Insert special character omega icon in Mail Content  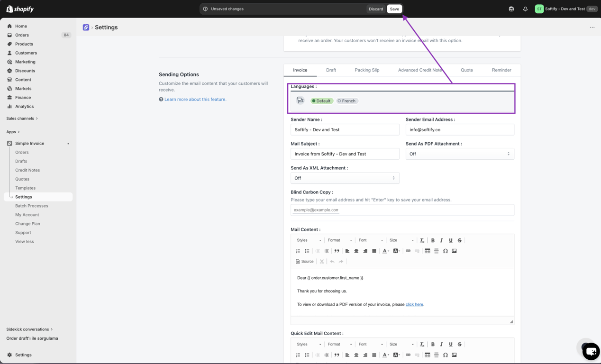[x=445, y=251]
